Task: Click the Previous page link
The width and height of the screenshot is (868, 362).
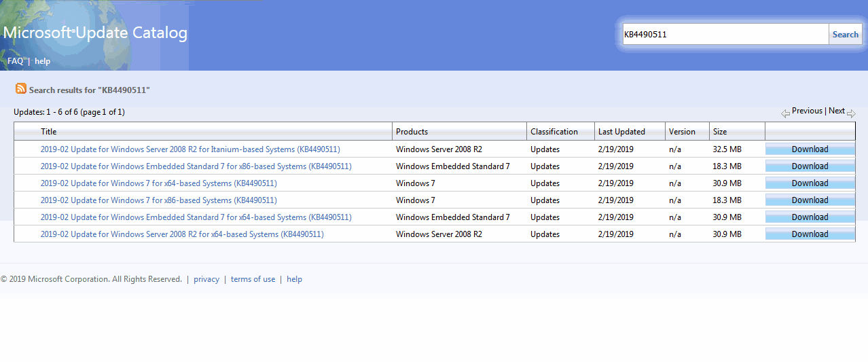Action: pos(807,111)
